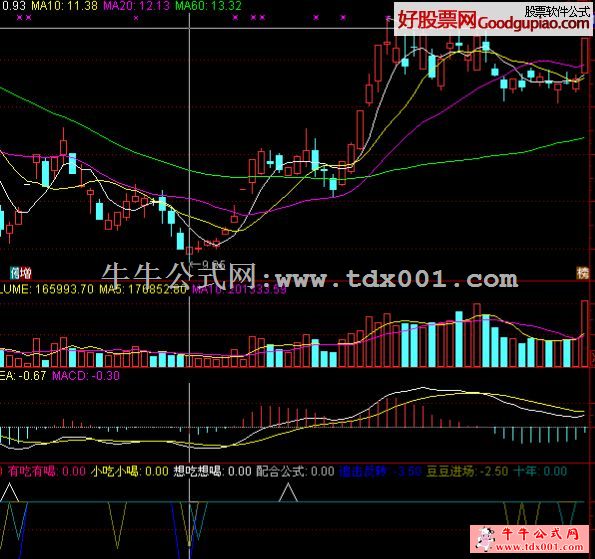Open the MACD indicator value label
595x559 pixels.
[86, 376]
